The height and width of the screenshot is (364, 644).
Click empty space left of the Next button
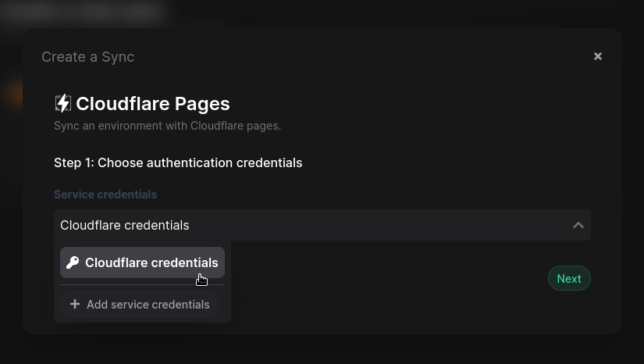coord(390,279)
